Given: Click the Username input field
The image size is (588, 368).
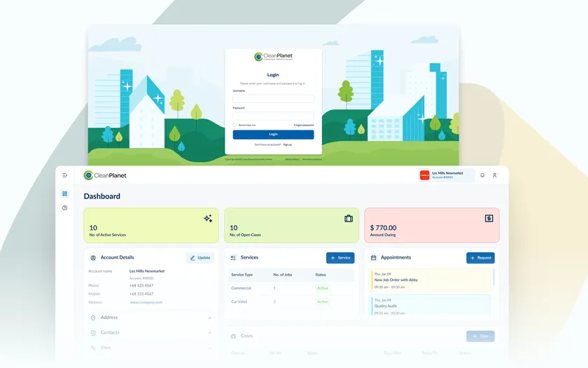Looking at the screenshot, I should (274, 99).
